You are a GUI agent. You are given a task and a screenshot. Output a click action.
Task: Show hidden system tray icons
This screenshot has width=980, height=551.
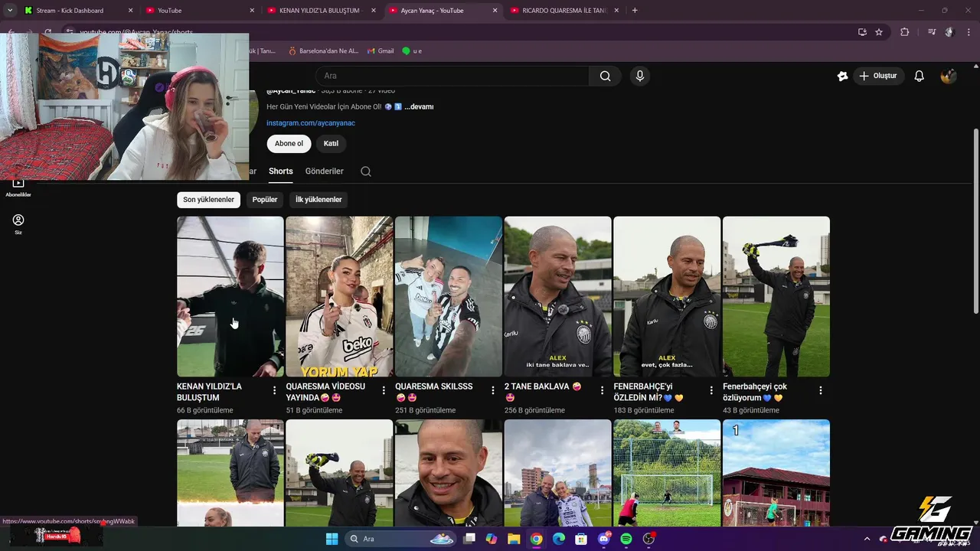pos(867,539)
